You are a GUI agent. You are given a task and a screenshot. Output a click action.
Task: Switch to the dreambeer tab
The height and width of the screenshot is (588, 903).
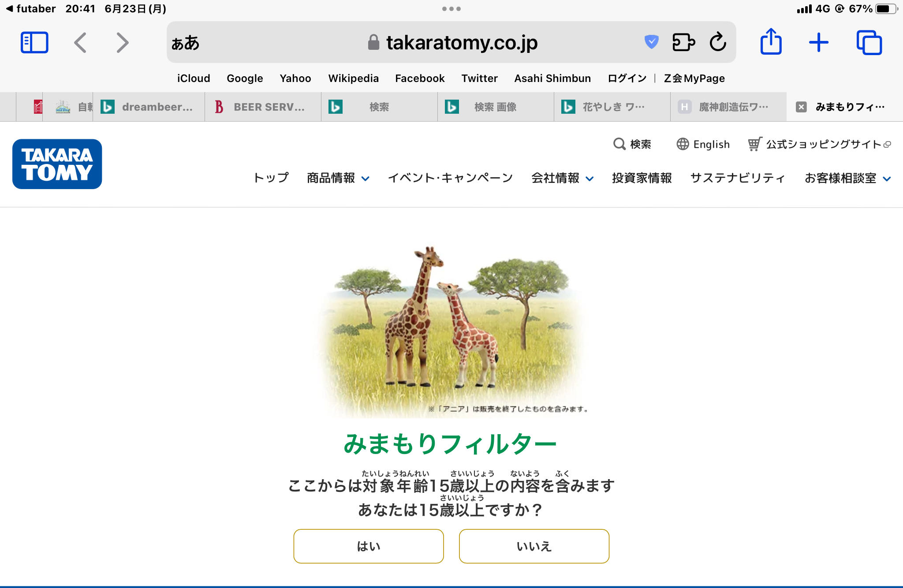149,107
